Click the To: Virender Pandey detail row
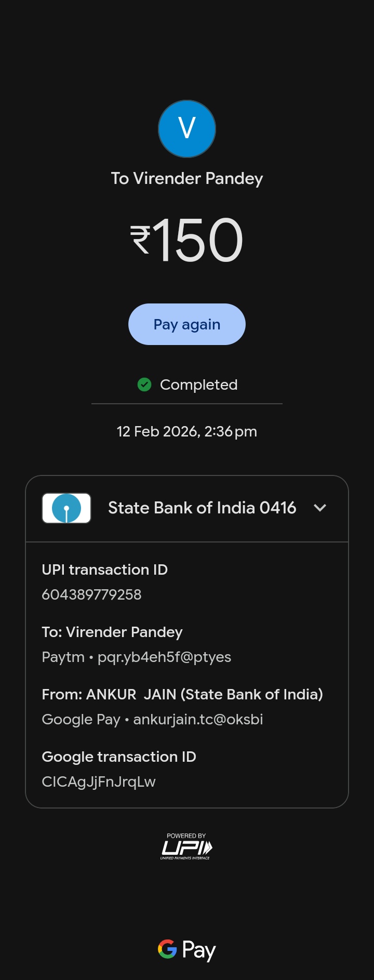 (112, 632)
